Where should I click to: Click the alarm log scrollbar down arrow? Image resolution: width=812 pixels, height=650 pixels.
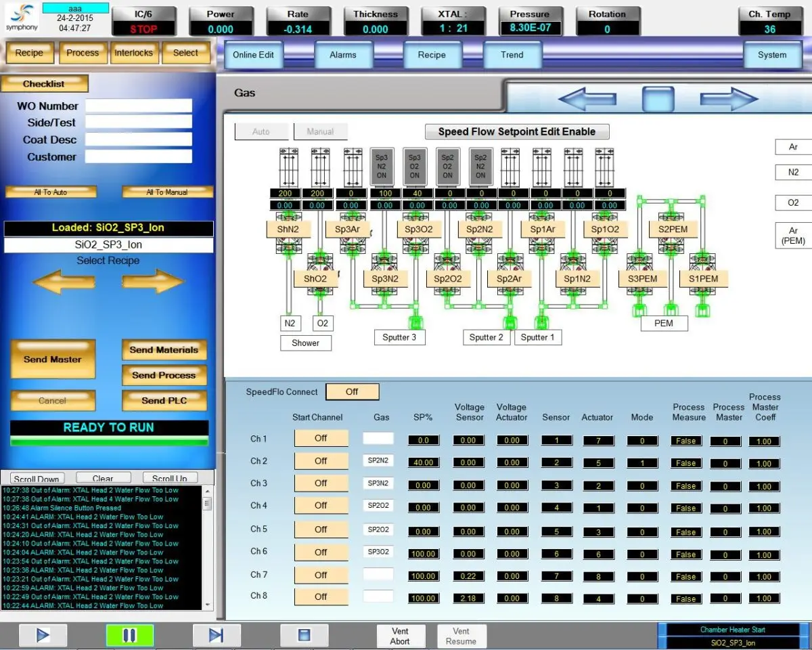pyautogui.click(x=208, y=604)
